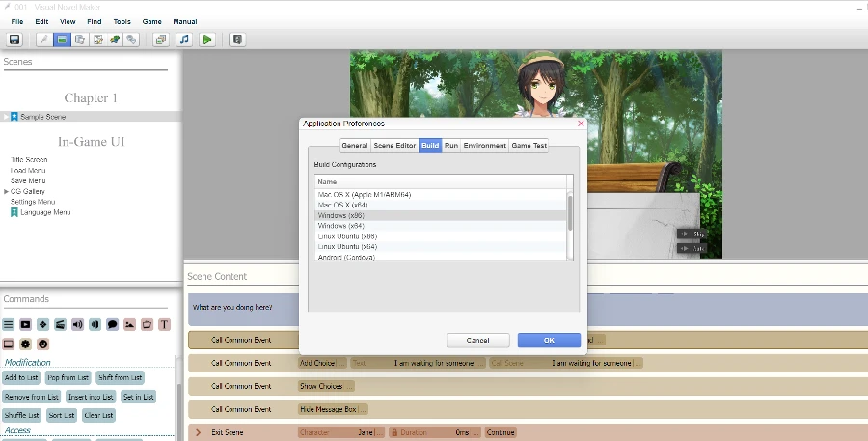Click the build configurations list scrollbar
This screenshot has width=868, height=441.
pyautogui.click(x=570, y=212)
